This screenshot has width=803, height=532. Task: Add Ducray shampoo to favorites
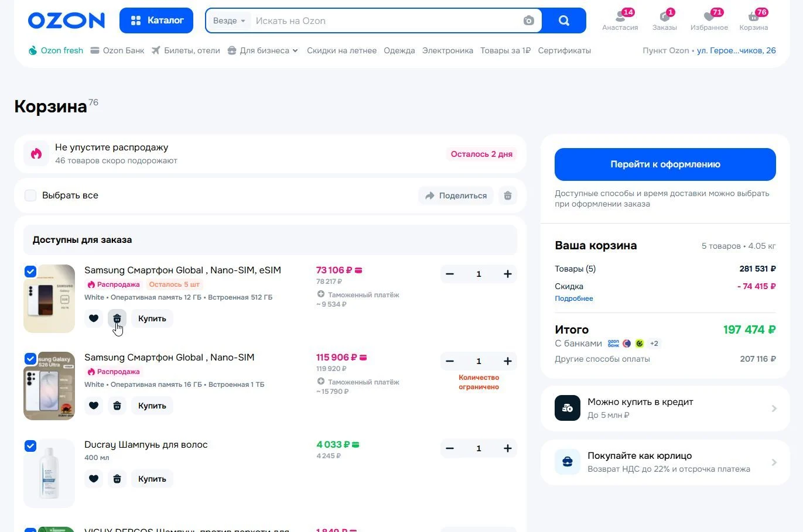click(94, 479)
